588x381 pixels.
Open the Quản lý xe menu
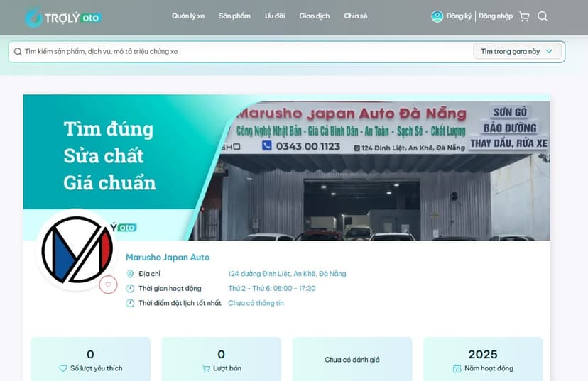tap(188, 16)
